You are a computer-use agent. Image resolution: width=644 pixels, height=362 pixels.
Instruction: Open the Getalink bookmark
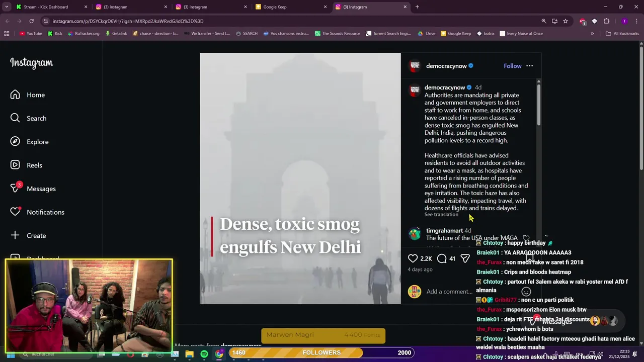click(116, 34)
